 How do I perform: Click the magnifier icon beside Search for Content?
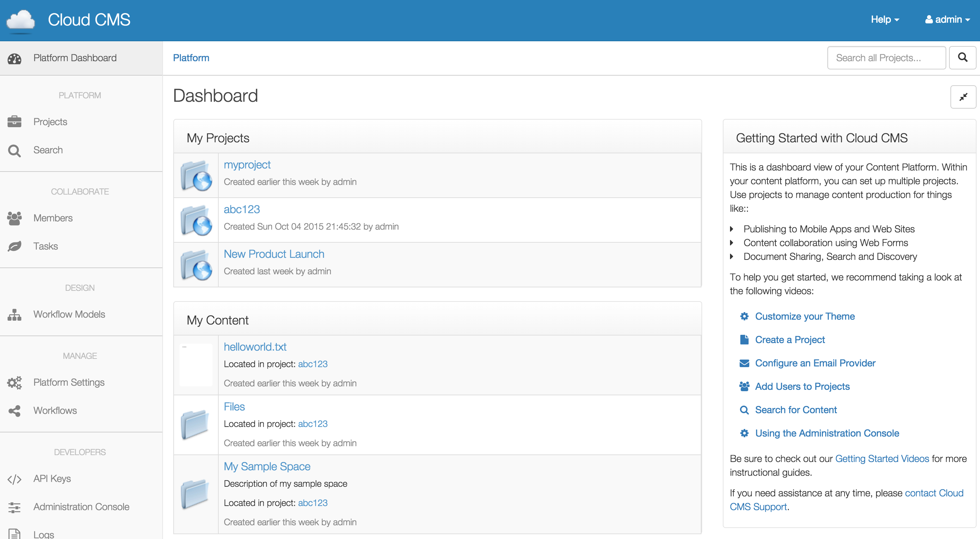(744, 410)
